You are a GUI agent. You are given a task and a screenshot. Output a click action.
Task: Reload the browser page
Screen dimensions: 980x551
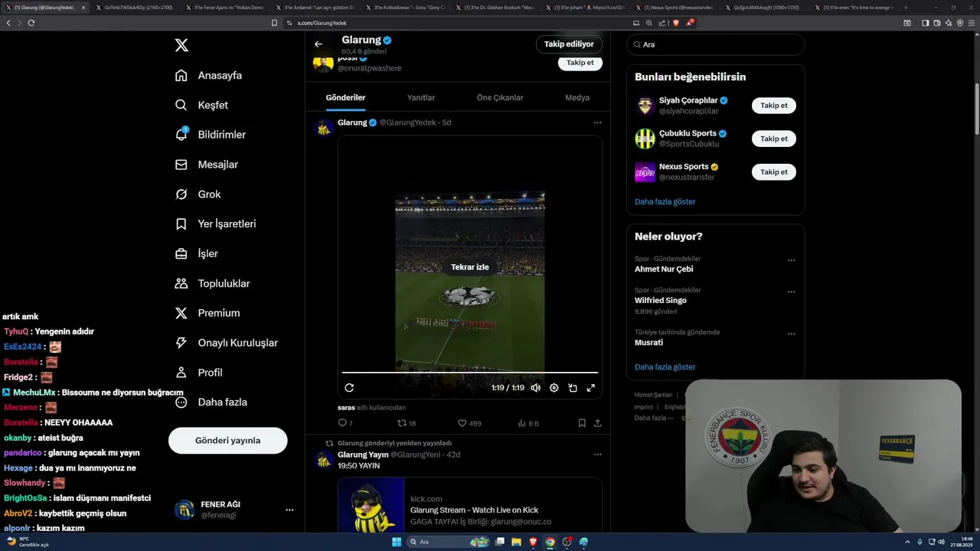pos(31,23)
